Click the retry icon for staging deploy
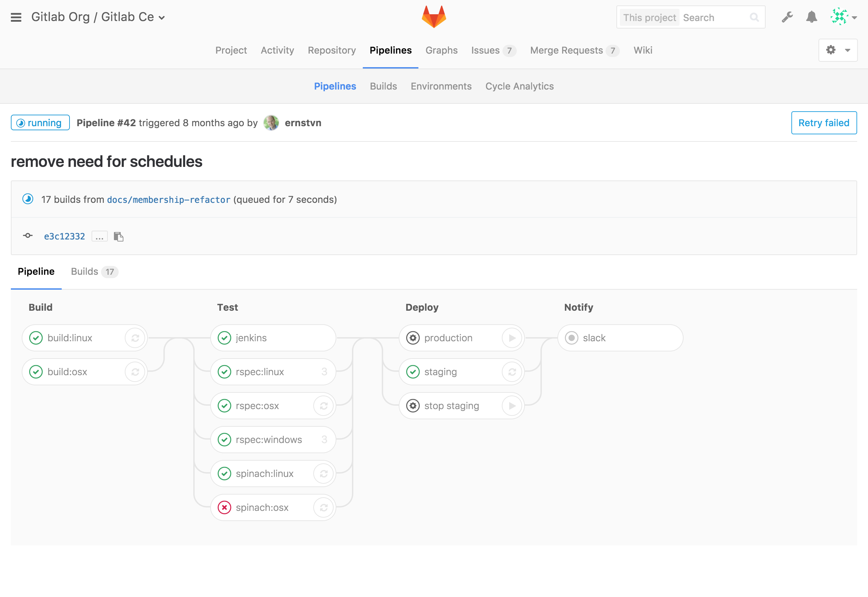 [514, 371]
